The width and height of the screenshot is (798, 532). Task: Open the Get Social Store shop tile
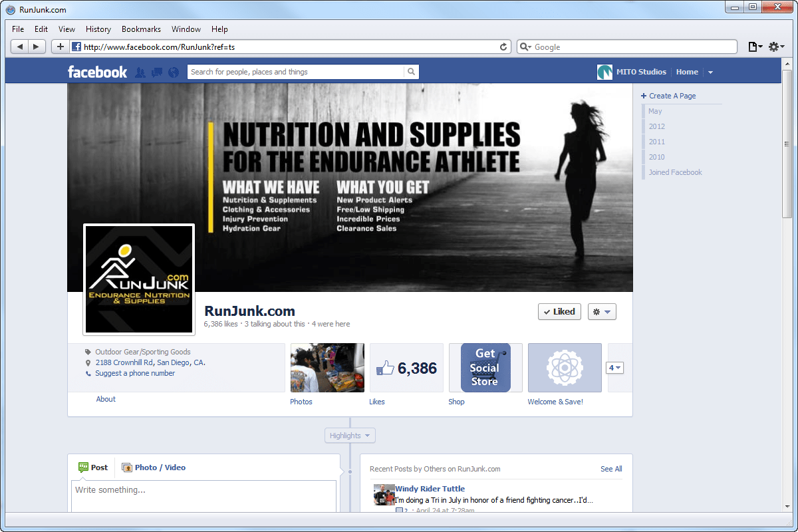pos(485,368)
